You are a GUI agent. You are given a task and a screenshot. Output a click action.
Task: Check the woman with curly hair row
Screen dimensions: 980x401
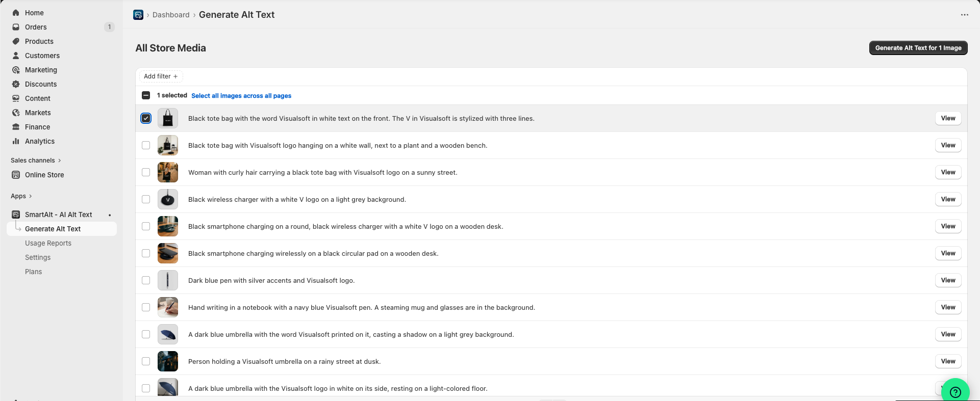pyautogui.click(x=146, y=172)
